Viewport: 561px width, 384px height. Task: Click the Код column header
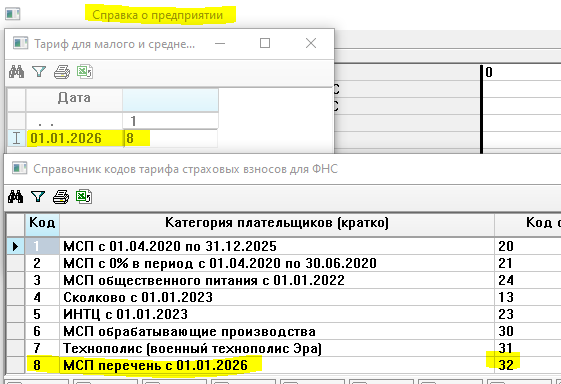click(x=42, y=223)
